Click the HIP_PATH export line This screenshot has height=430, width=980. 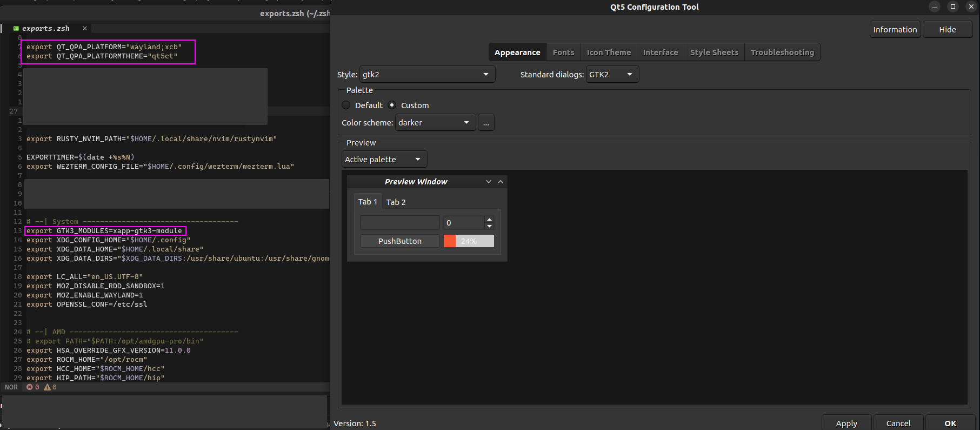pyautogui.click(x=96, y=378)
